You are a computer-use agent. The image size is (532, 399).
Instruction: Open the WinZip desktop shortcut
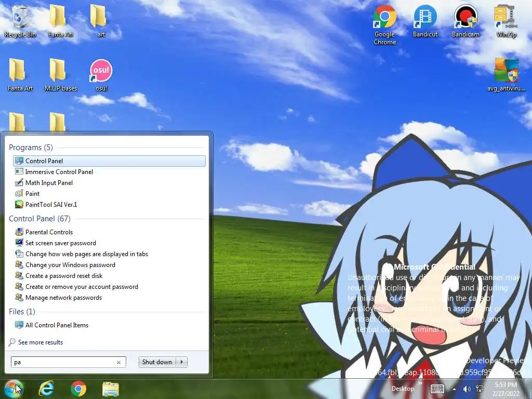(506, 21)
